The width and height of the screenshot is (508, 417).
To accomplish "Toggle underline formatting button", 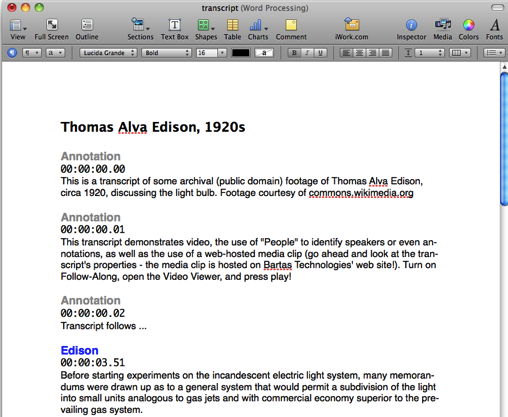I will pyautogui.click(x=320, y=53).
